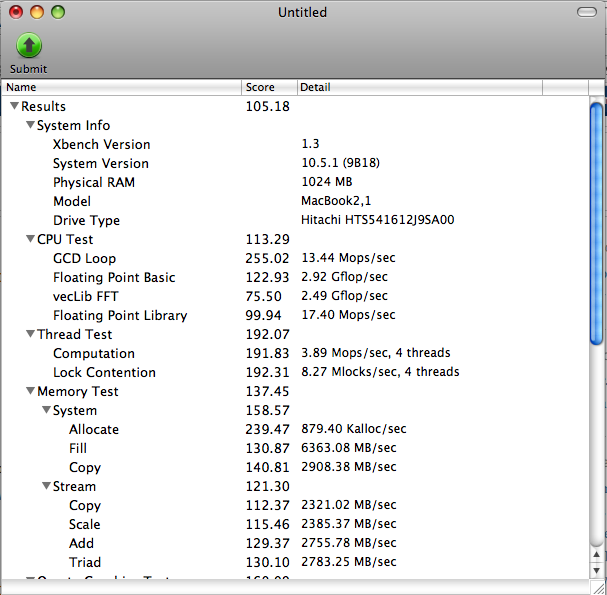
Task: Collapse the System Info section
Action: [30, 125]
